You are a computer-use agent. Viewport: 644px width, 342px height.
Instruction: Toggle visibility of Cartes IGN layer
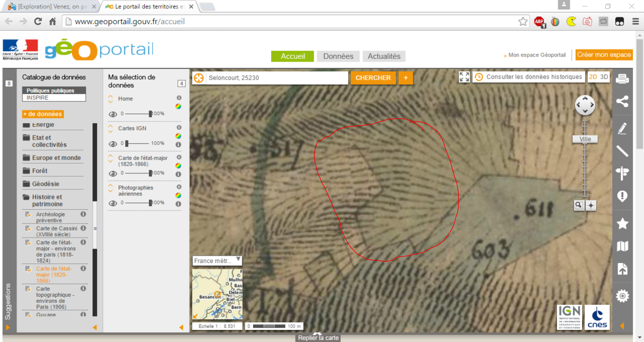(113, 144)
